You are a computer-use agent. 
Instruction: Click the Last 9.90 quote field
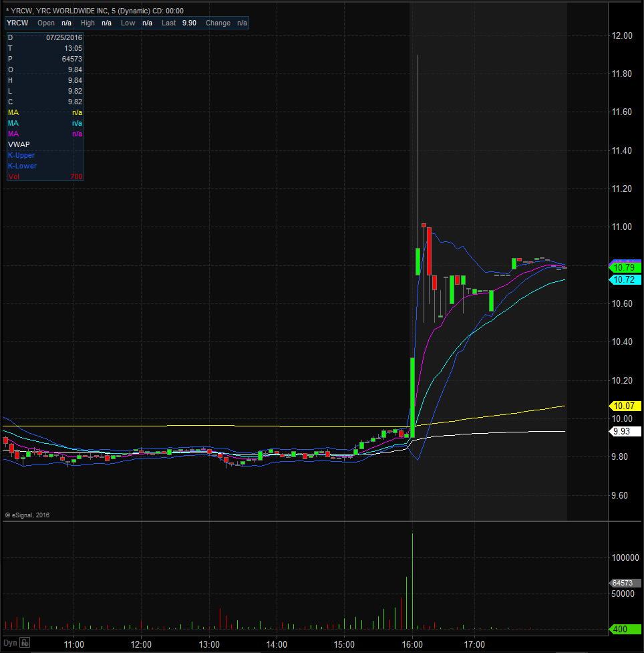179,23
